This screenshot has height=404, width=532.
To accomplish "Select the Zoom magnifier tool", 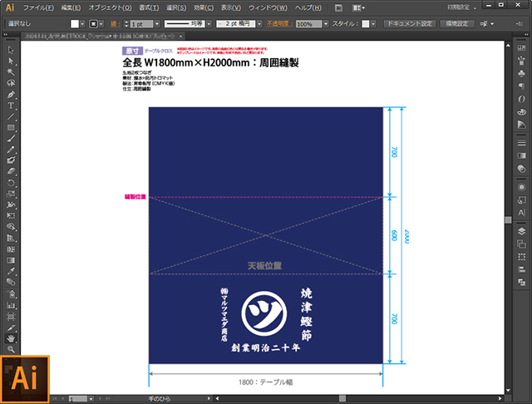I will tap(11, 349).
